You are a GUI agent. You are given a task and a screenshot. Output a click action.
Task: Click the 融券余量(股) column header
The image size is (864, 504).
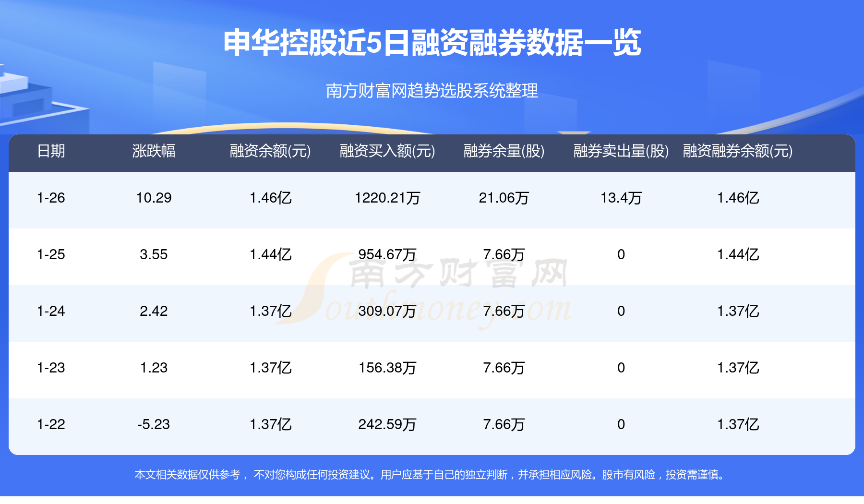[504, 151]
